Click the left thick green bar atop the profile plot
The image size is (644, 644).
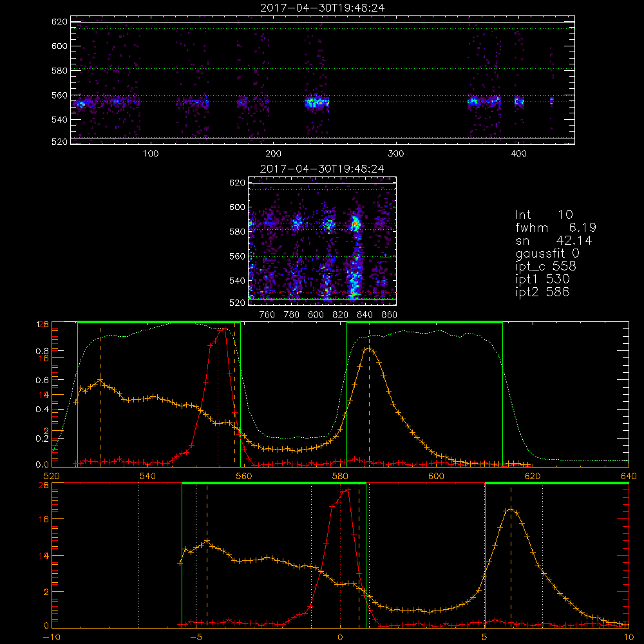coord(159,322)
